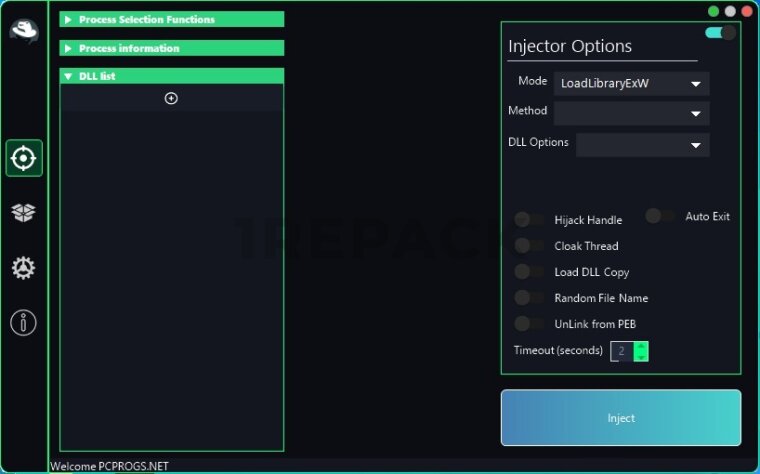Expand the Process information section

172,48
